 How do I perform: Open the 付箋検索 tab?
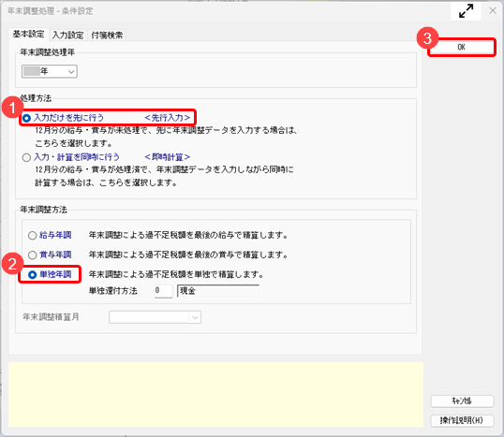107,35
